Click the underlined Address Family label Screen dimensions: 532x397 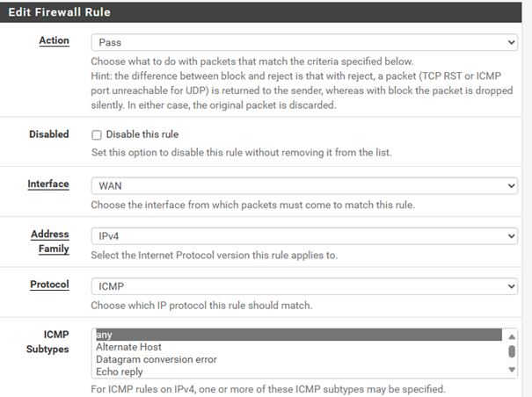coord(50,242)
